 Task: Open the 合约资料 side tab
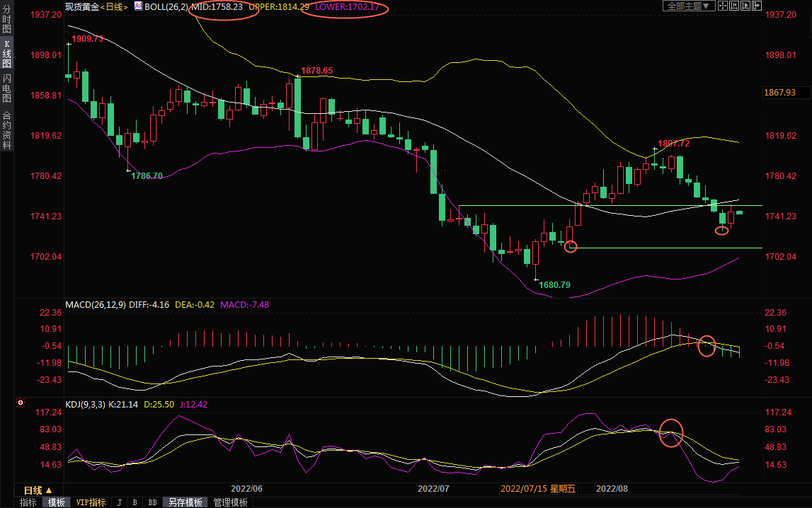(6, 129)
